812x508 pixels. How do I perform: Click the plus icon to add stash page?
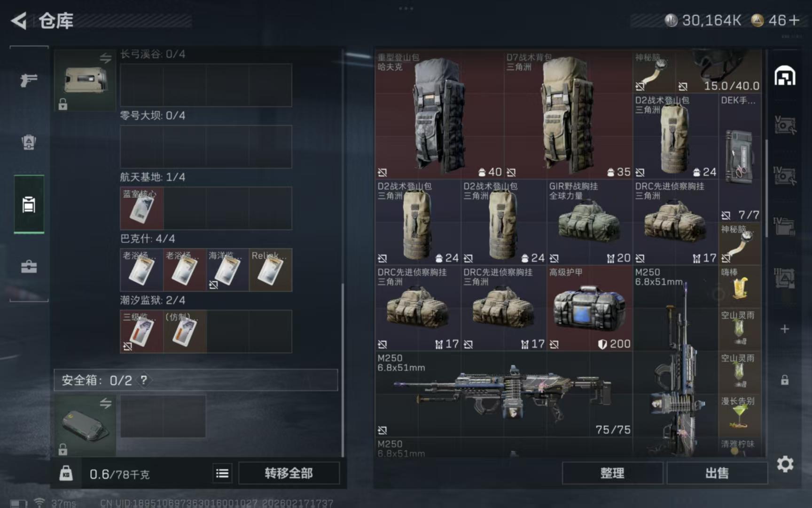tap(785, 329)
